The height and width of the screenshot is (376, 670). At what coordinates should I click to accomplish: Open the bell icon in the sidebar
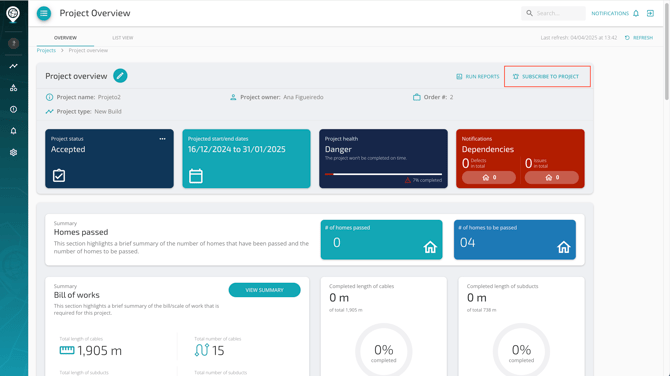click(14, 131)
